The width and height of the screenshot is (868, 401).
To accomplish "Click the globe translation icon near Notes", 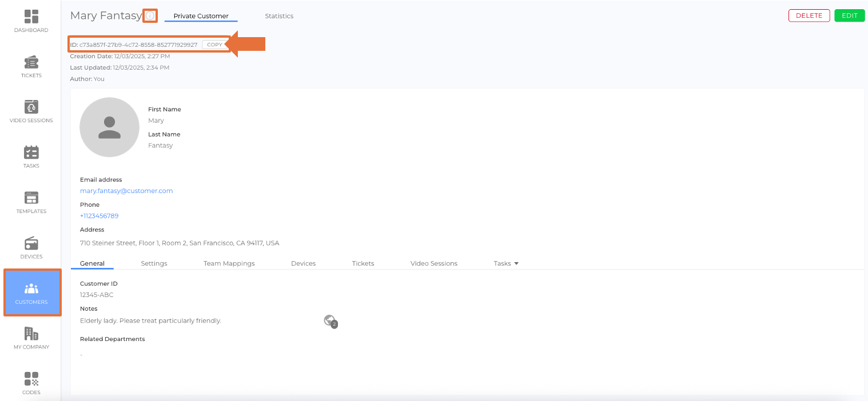I will (330, 321).
